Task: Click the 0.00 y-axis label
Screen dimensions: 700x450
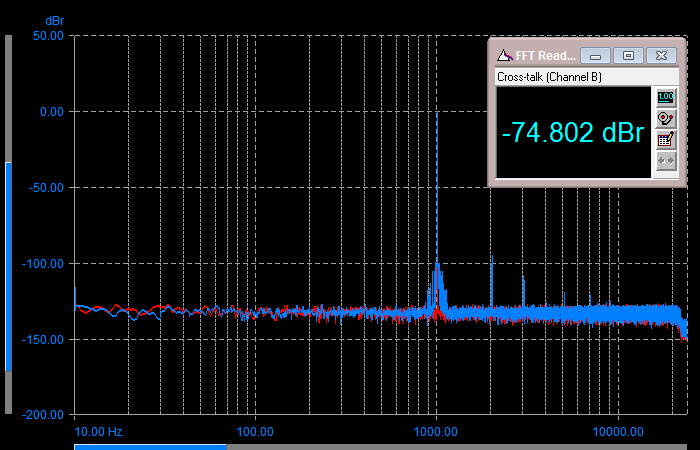Action: 52,112
